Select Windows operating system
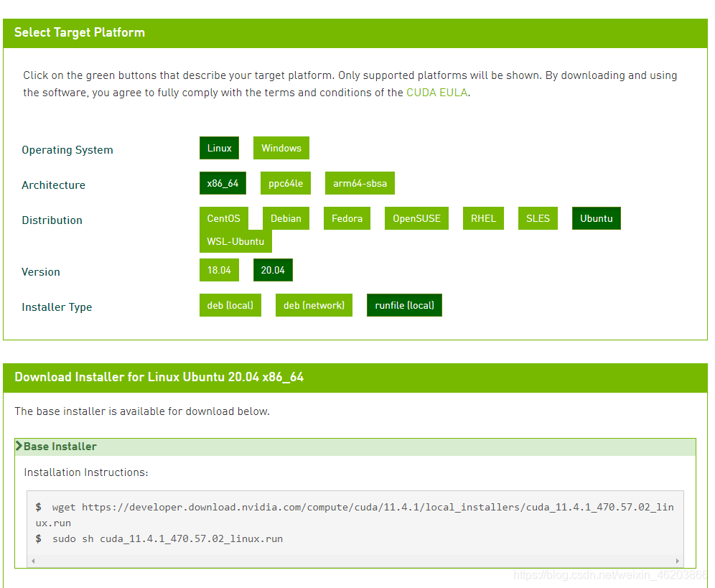This screenshot has width=715, height=588. click(281, 148)
